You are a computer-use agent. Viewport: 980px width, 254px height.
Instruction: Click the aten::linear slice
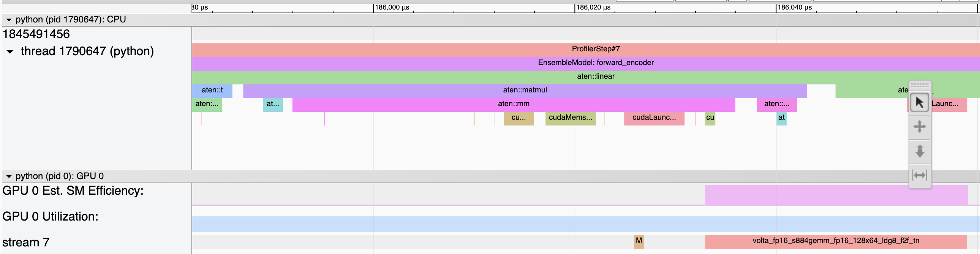(595, 76)
